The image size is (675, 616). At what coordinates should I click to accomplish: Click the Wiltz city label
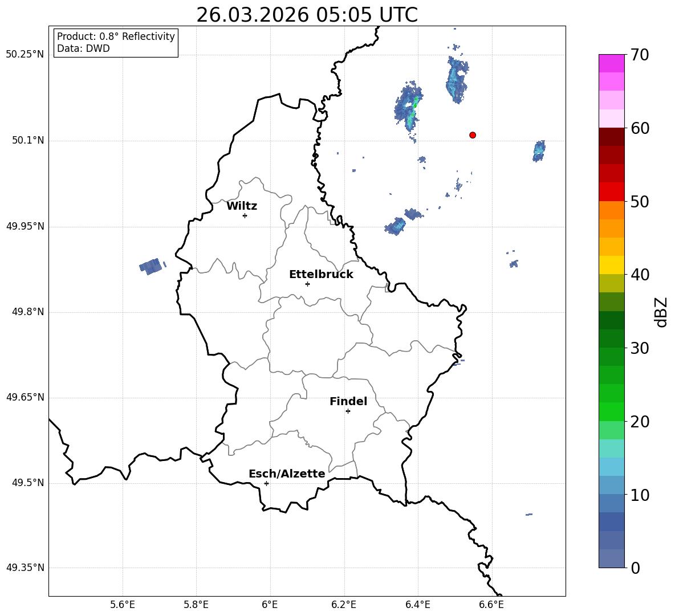click(242, 206)
